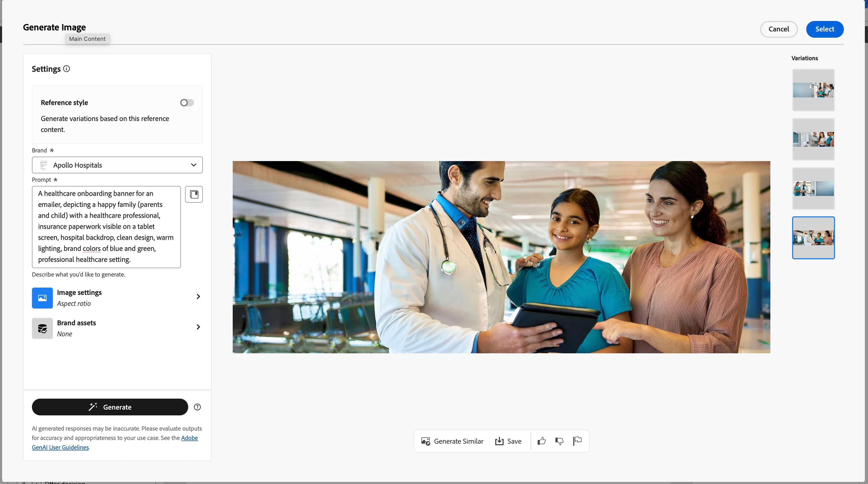This screenshot has height=484, width=868.
Task: Click the help icon next to Generate
Action: (x=197, y=407)
